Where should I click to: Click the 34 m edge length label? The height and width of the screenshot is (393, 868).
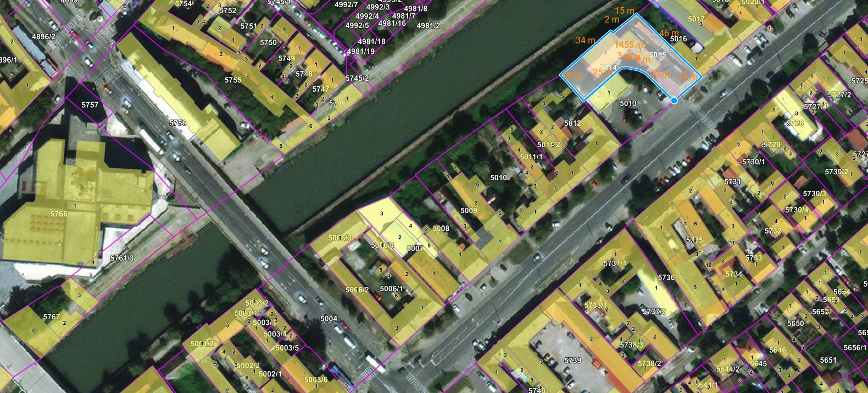point(585,40)
